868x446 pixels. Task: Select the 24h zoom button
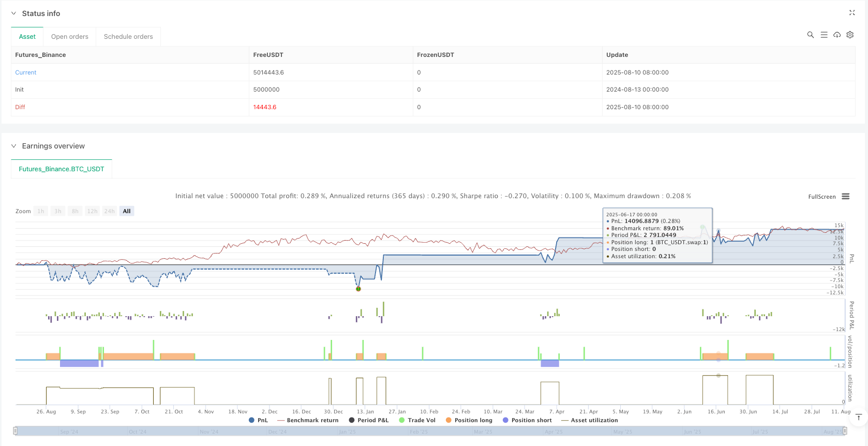coord(109,211)
